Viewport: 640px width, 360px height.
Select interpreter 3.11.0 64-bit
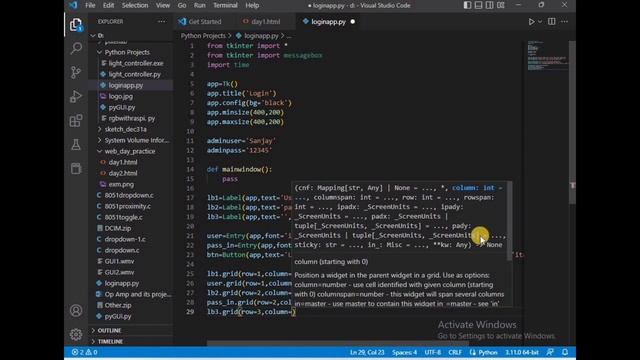(x=522, y=352)
